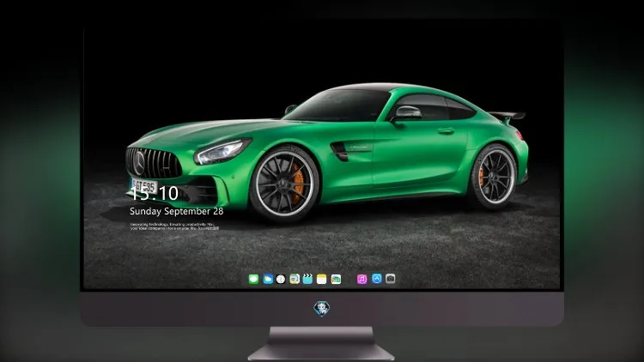Click the 15:10 clock widget
The height and width of the screenshot is (362, 644).
pyautogui.click(x=154, y=193)
